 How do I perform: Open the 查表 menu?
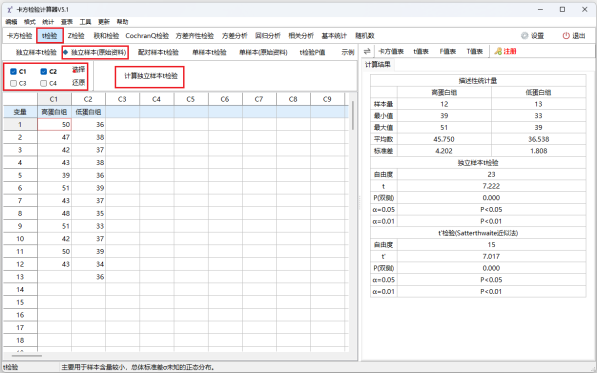[x=67, y=22]
